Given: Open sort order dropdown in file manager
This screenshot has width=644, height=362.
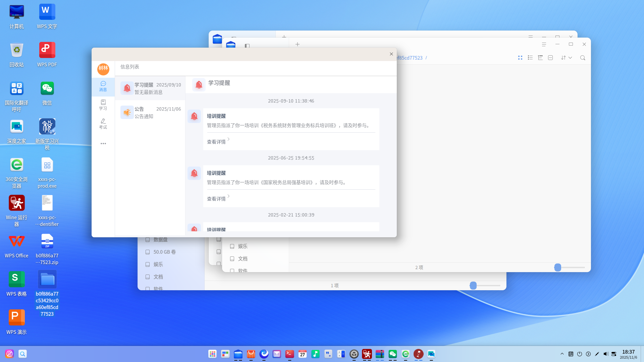Looking at the screenshot, I should (x=567, y=58).
